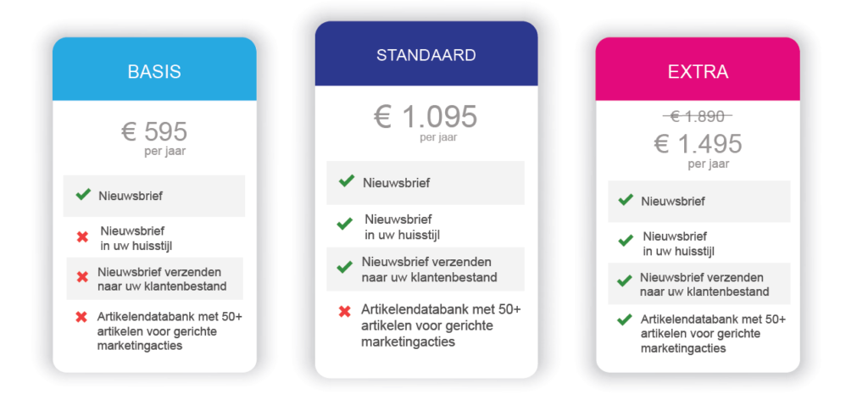The height and width of the screenshot is (411, 868).
Task: Click green check beside klantenbestand in EXTRA card
Action: [x=625, y=280]
